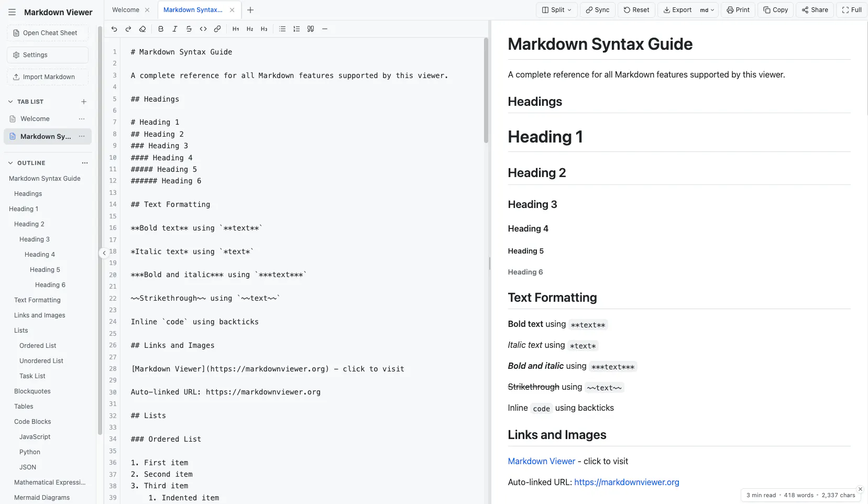Close the Welcome tab
The image size is (868, 504).
[147, 10]
